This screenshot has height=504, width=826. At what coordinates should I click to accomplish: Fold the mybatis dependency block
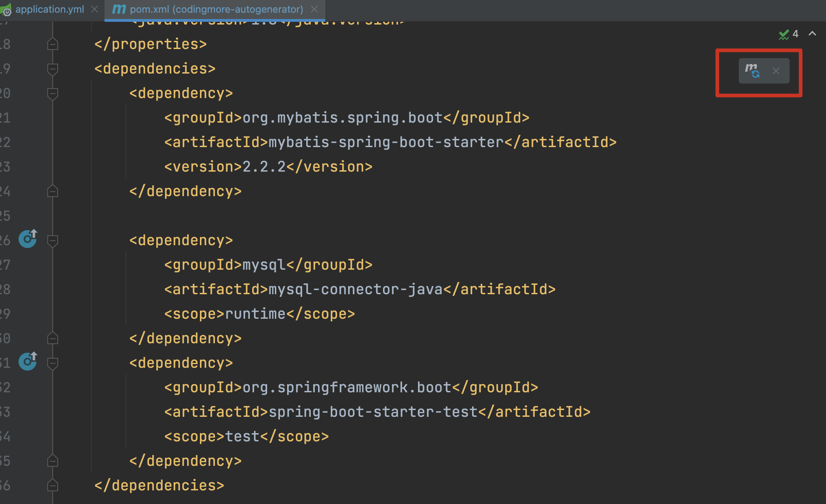pos(53,94)
